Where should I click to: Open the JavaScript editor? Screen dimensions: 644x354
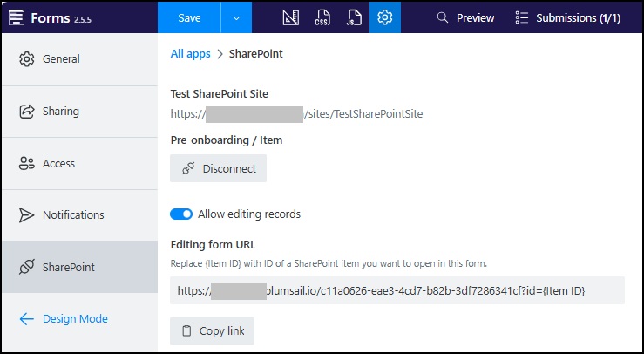pos(354,17)
